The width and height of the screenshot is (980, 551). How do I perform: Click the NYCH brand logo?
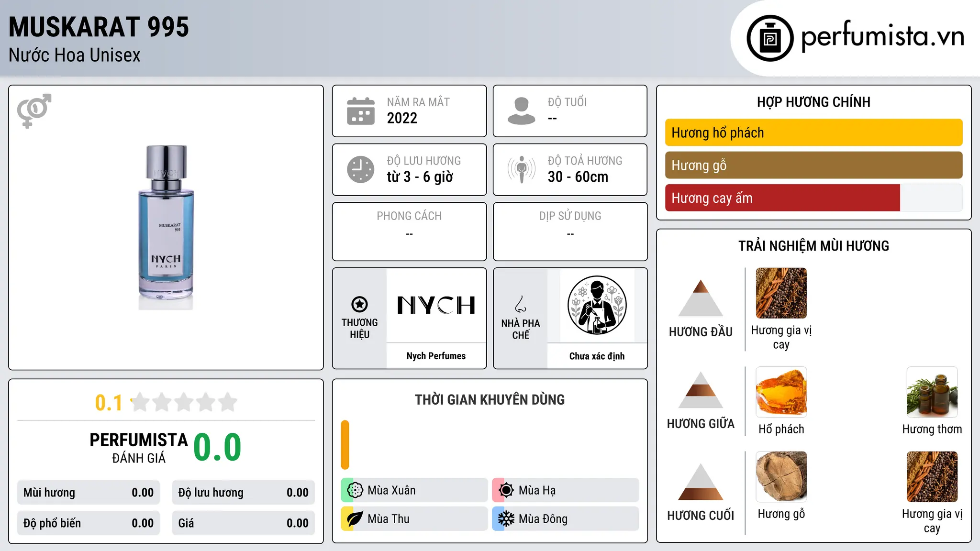[x=436, y=305]
